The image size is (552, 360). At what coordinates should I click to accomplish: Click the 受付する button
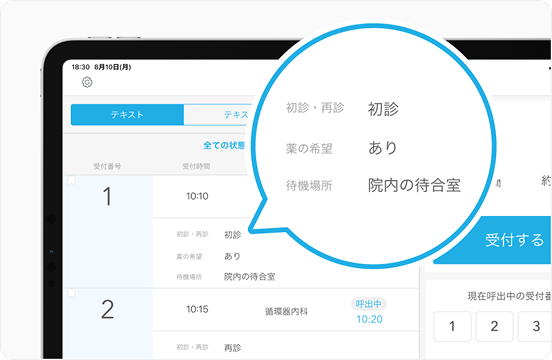pyautogui.click(x=492, y=240)
